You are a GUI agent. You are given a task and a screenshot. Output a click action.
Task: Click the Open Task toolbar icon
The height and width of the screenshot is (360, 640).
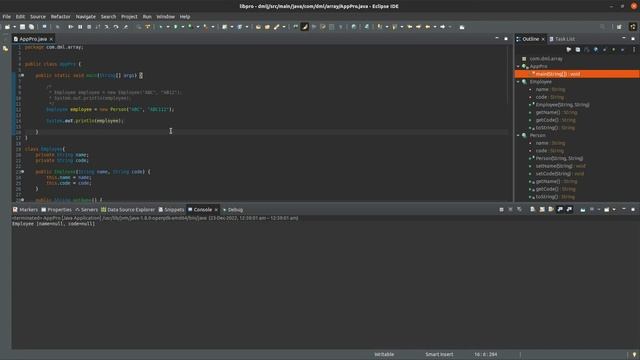point(267,27)
